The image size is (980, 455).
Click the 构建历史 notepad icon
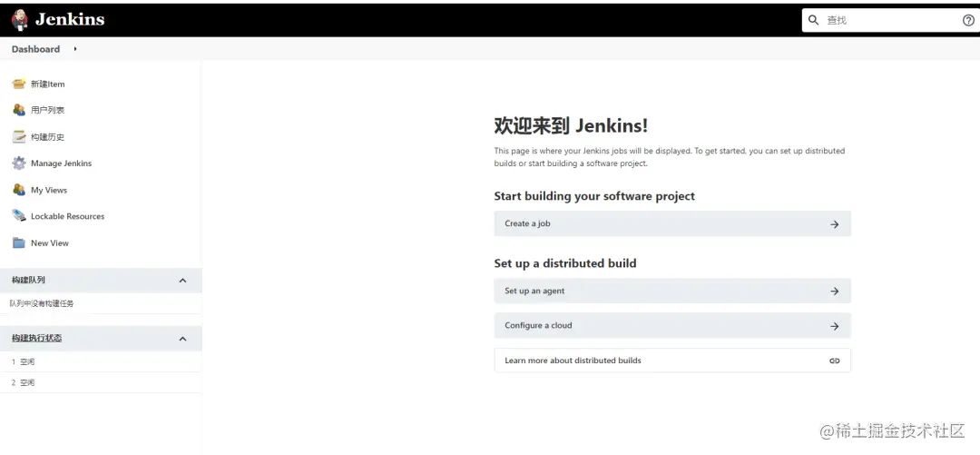click(19, 136)
